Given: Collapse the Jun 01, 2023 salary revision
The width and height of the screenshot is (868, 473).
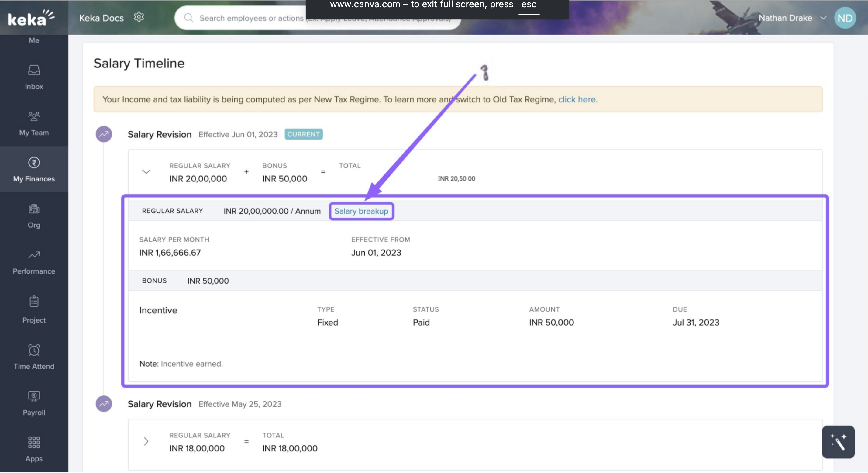Looking at the screenshot, I should (x=146, y=172).
